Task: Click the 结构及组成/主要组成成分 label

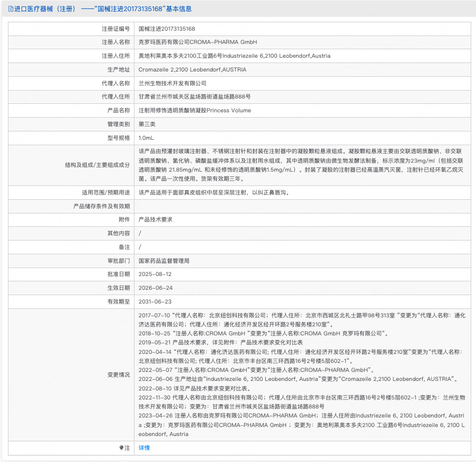Action: point(97,165)
